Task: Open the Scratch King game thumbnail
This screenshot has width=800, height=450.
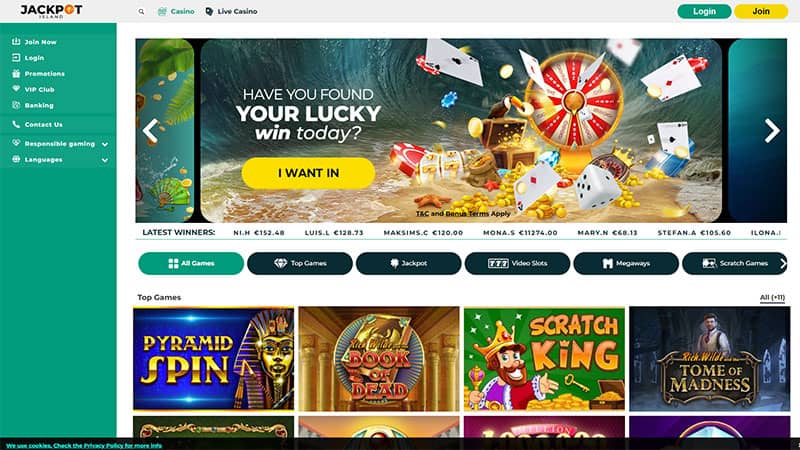Action: [x=544, y=359]
